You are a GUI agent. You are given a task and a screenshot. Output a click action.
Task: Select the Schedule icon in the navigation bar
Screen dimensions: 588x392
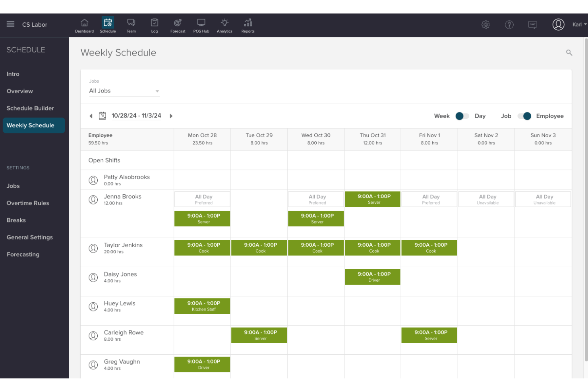point(108,25)
